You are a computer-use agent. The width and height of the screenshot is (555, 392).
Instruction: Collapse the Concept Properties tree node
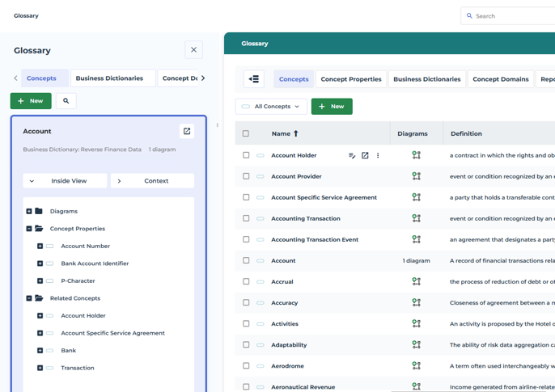coord(29,229)
